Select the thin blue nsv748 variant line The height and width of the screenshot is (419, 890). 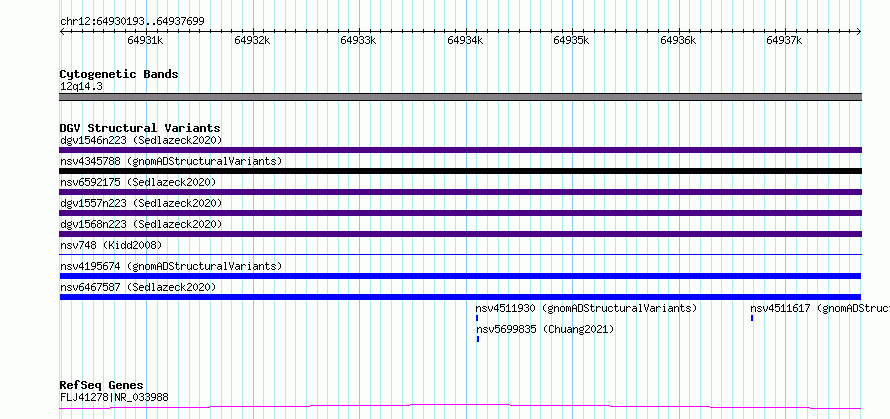tap(460, 255)
